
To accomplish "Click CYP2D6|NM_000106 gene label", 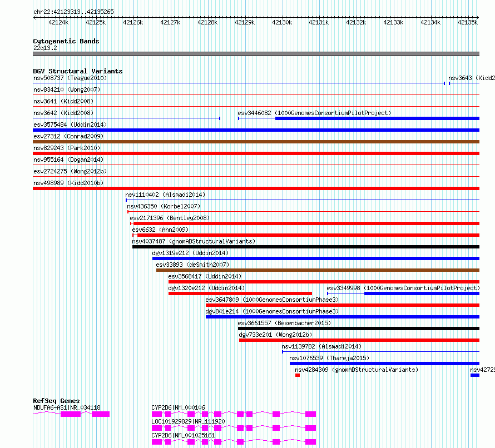I will (178, 407).
